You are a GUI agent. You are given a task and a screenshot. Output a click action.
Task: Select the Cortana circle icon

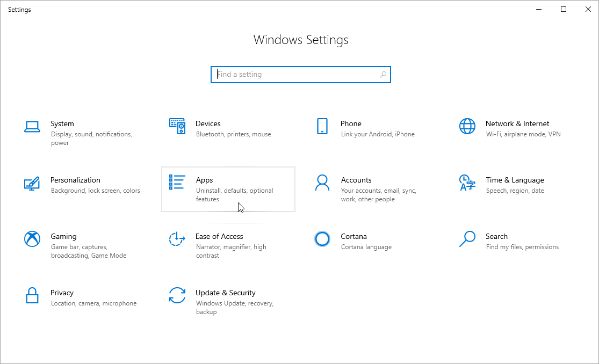pos(322,239)
